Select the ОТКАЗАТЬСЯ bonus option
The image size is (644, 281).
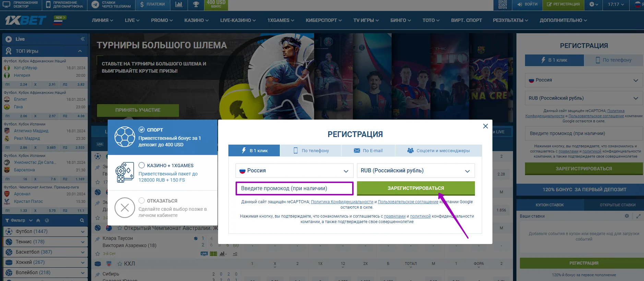pos(163,208)
